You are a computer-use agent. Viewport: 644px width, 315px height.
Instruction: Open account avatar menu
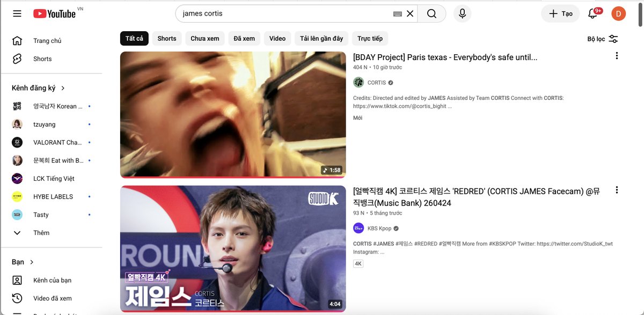point(619,13)
